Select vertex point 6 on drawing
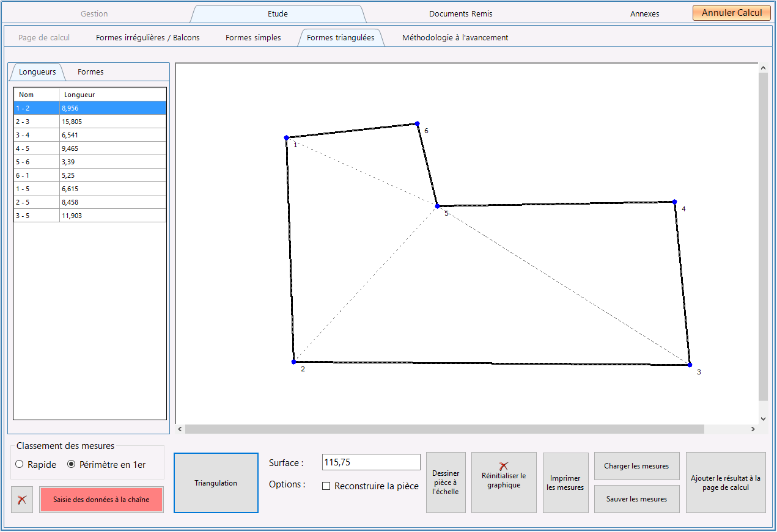This screenshot has height=532, width=777. pos(417,123)
